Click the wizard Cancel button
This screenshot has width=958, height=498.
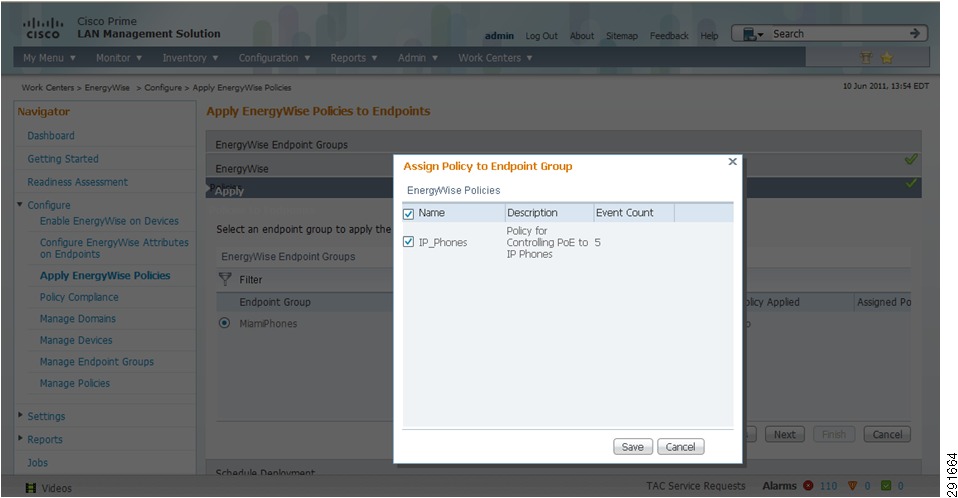tap(887, 434)
